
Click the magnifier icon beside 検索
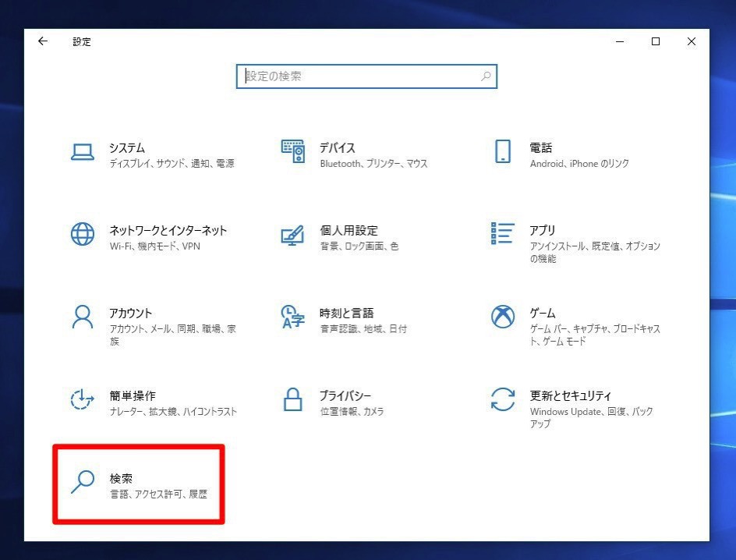83,481
